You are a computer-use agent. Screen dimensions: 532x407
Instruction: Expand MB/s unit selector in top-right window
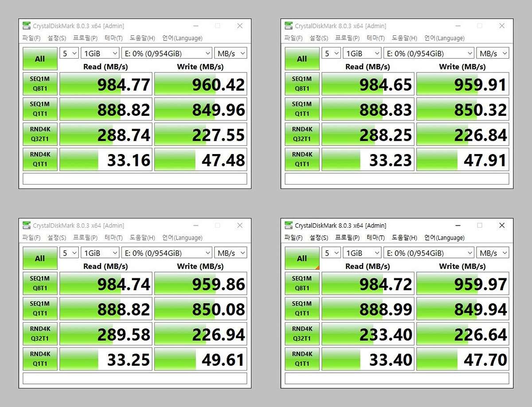493,53
